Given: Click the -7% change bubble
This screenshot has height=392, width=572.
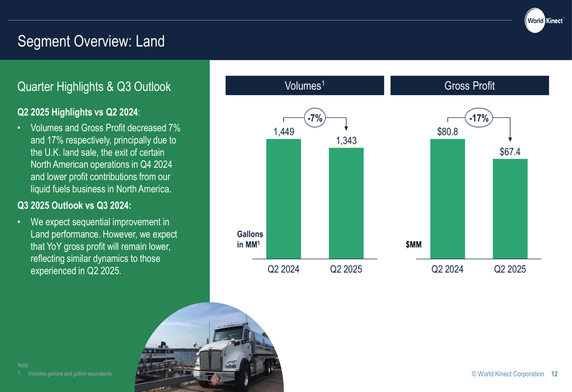Looking at the screenshot, I should pyautogui.click(x=315, y=118).
